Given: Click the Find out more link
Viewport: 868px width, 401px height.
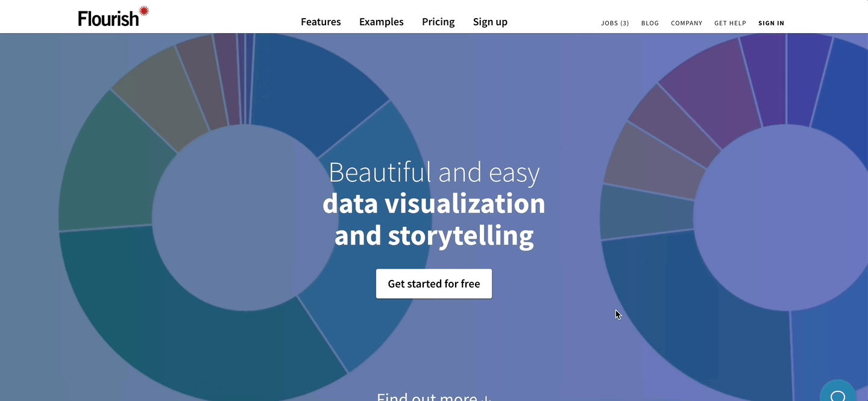Looking at the screenshot, I should coord(434,397).
